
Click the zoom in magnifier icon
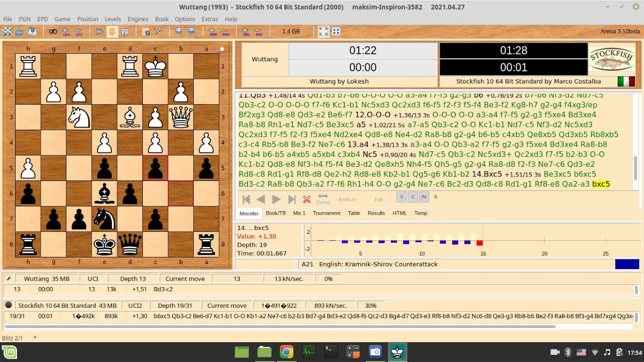point(179,31)
